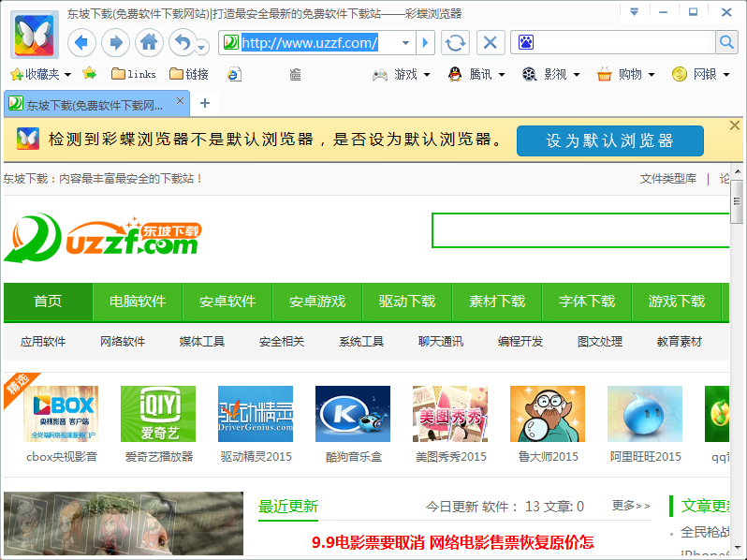Image resolution: width=747 pixels, height=560 pixels.
Task: Click the 媒体工具 category link
Action: (x=202, y=341)
